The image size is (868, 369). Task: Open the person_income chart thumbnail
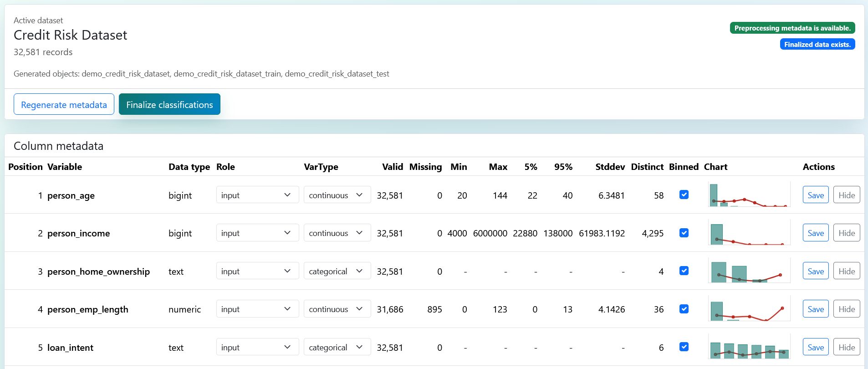click(749, 233)
